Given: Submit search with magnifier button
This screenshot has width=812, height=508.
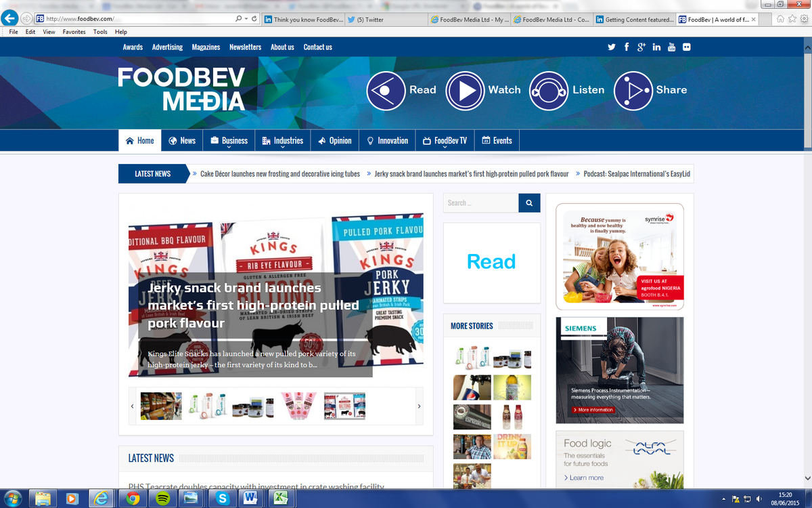Looking at the screenshot, I should 529,203.
